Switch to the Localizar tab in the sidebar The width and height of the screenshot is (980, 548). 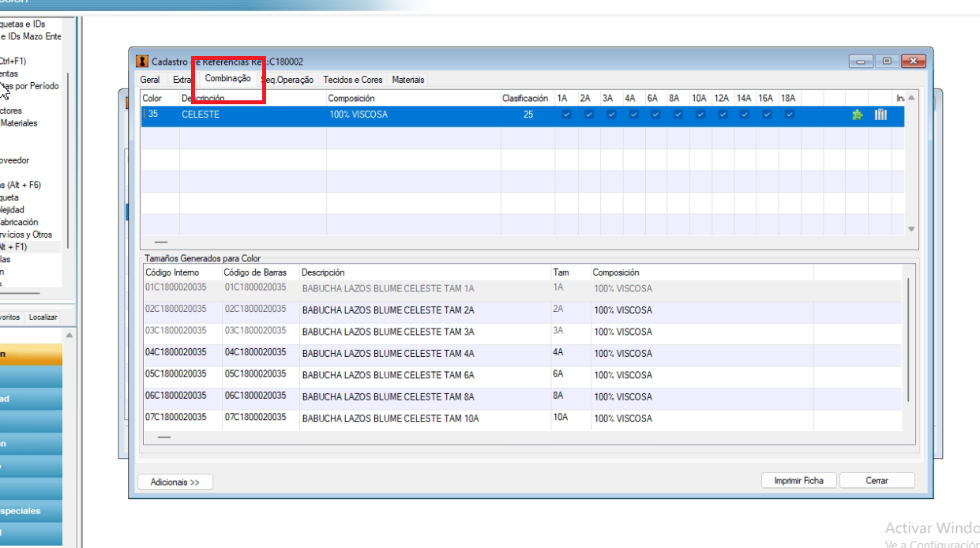(43, 317)
